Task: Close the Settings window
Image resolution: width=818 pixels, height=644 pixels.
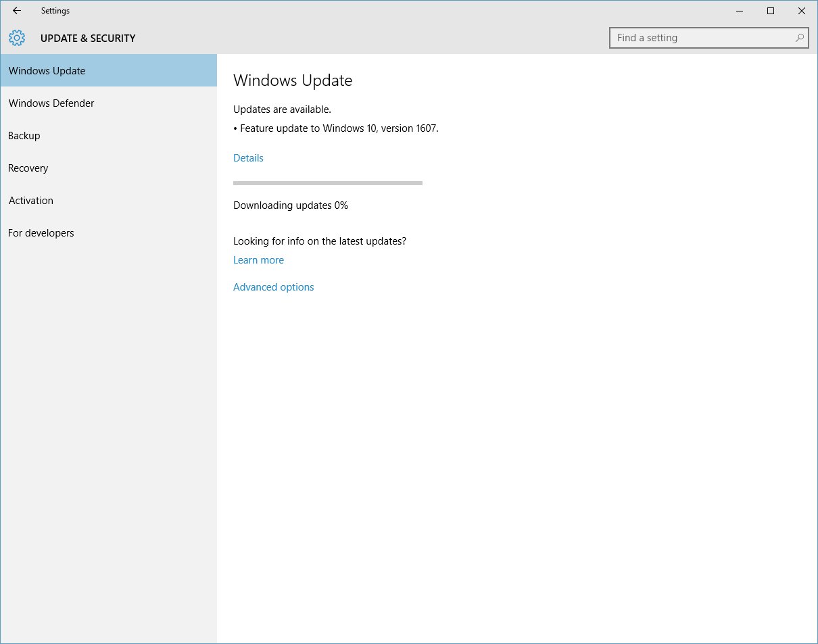Action: point(802,11)
